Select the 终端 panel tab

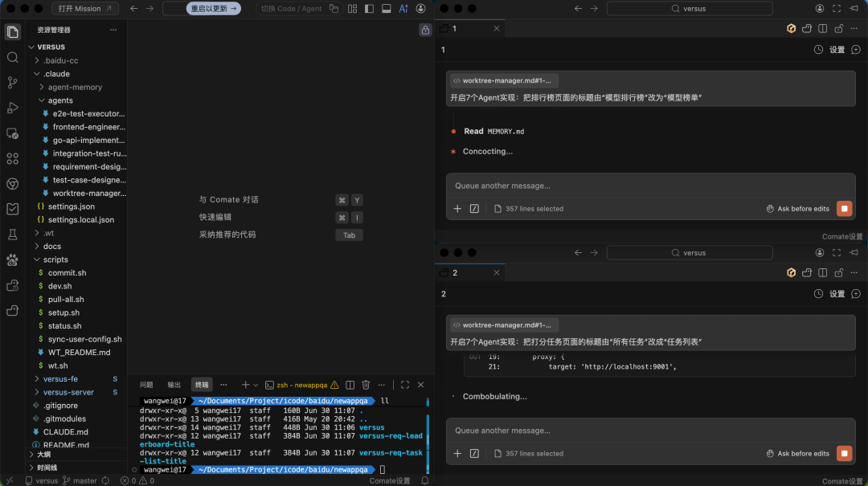(202, 385)
